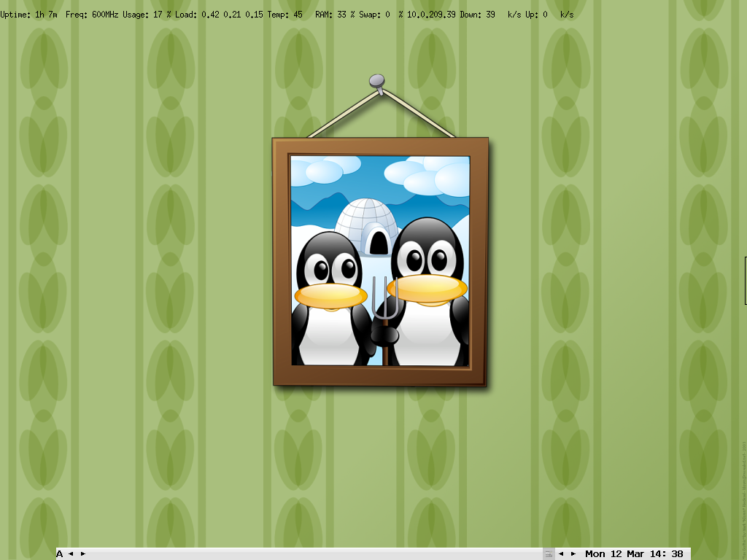Screen dimensions: 747x560
Task: Click the IP address '10.0.209.39'
Action: pyautogui.click(x=431, y=15)
